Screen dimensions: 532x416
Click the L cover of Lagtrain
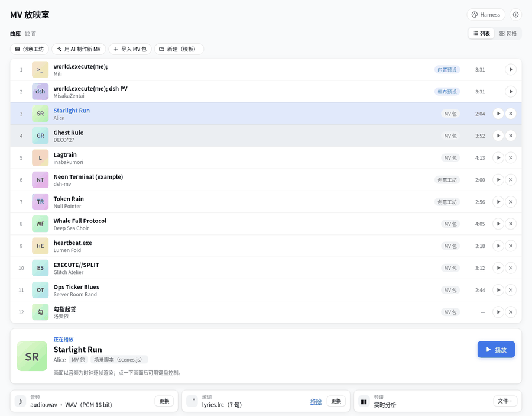[40, 158]
